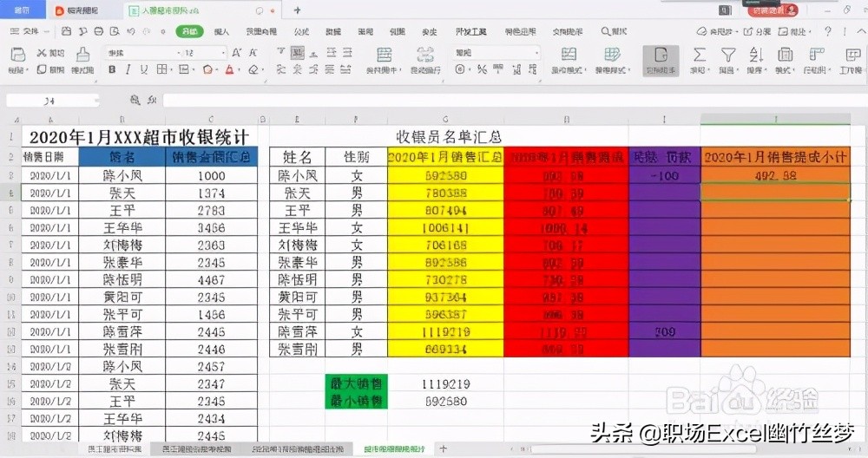Toggle bottom vertical alignment

point(314,53)
